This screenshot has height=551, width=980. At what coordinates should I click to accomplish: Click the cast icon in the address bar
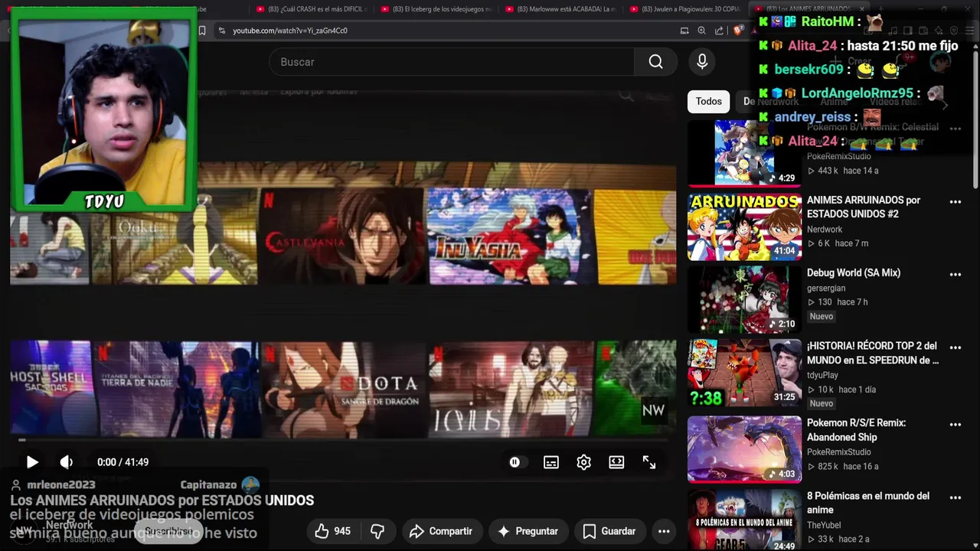[684, 31]
